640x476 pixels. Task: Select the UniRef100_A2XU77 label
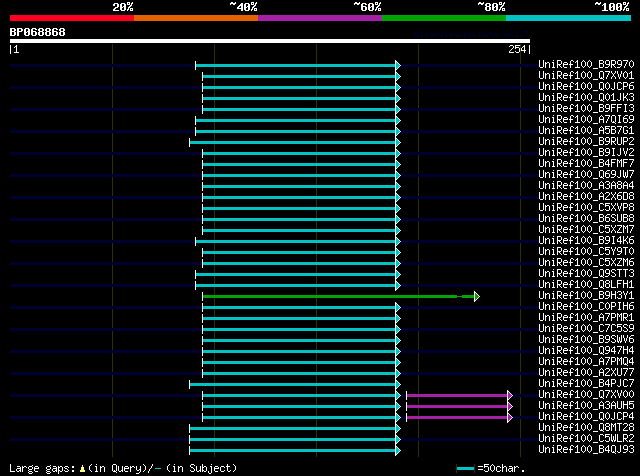point(586,373)
